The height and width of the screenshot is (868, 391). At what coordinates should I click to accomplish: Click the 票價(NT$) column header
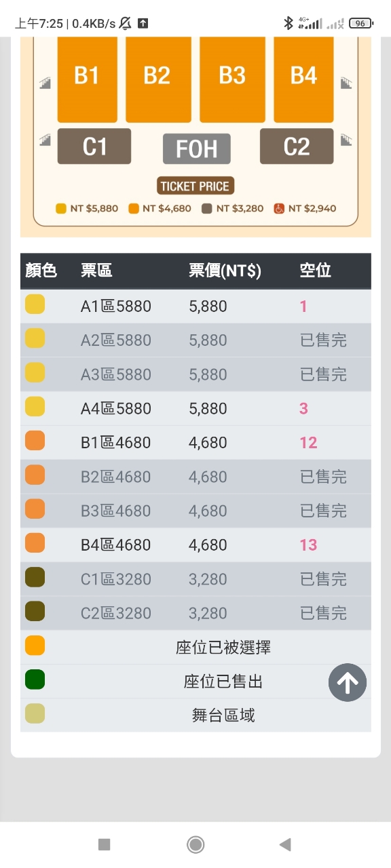(x=225, y=271)
